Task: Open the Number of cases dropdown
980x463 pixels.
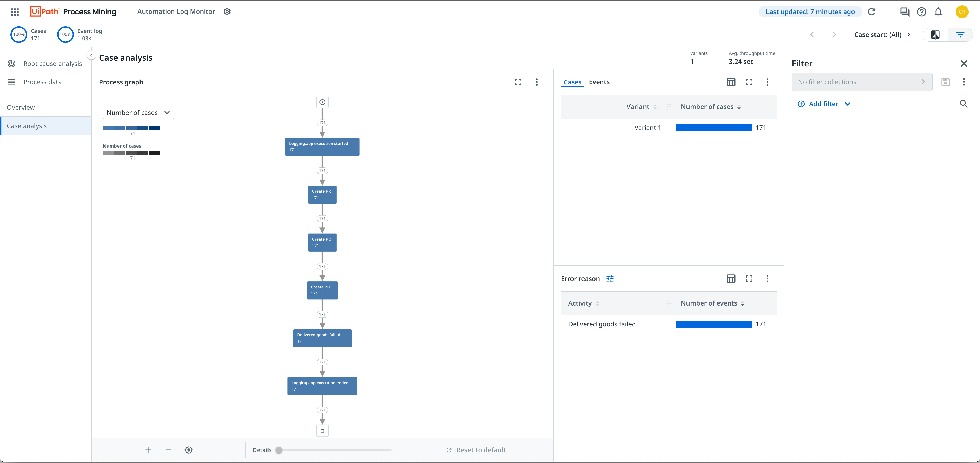Action: pyautogui.click(x=138, y=112)
